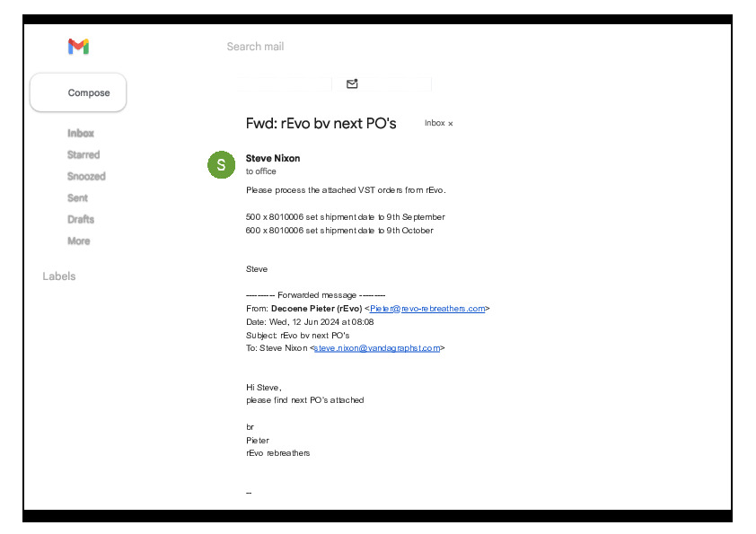This screenshot has width=756, height=534.
Task: Open the Snoozed folder
Action: tap(86, 176)
